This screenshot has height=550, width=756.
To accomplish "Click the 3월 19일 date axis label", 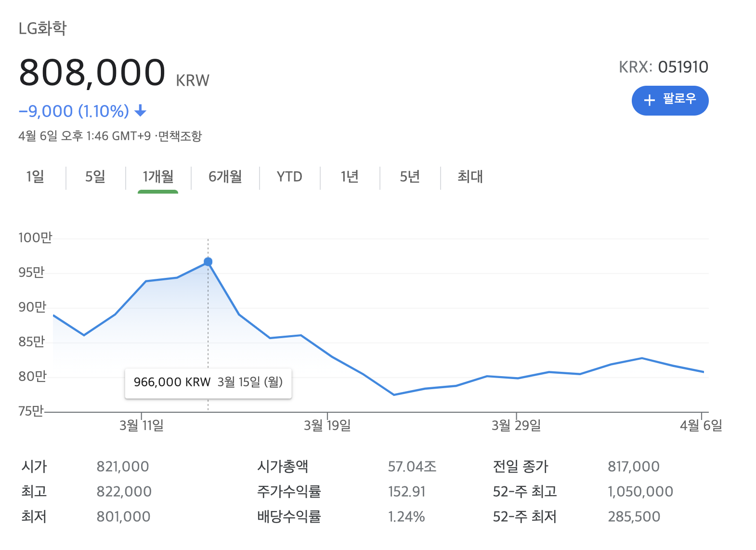I will click(x=327, y=425).
